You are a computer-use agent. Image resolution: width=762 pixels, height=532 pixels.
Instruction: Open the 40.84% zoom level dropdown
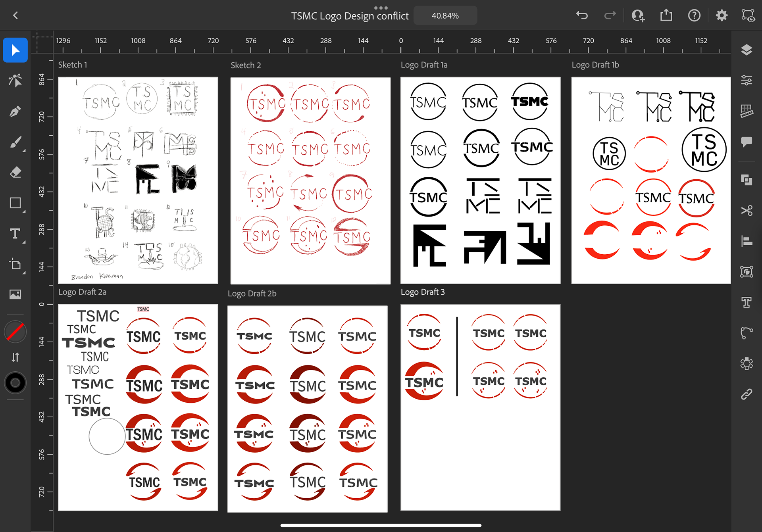[445, 16]
